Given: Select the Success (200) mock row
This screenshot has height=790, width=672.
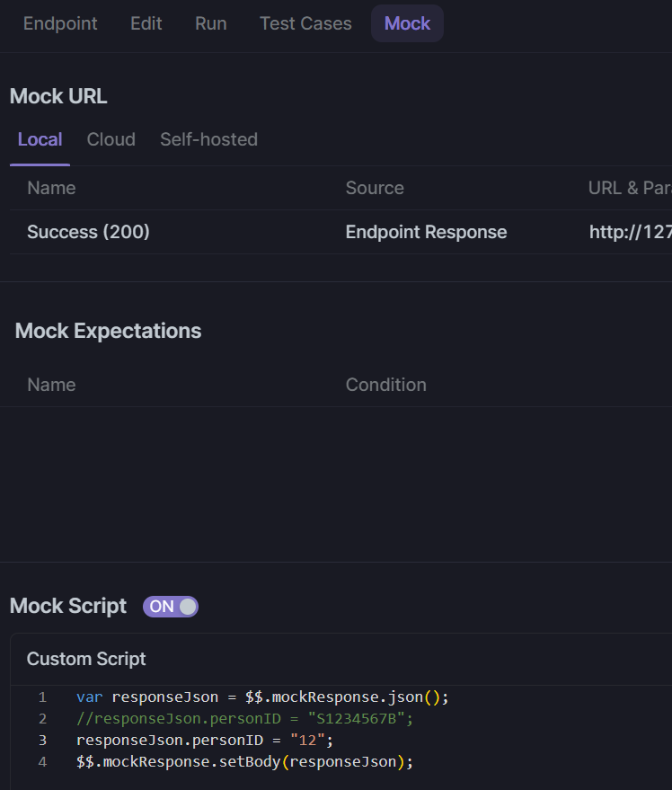Looking at the screenshot, I should [x=88, y=232].
